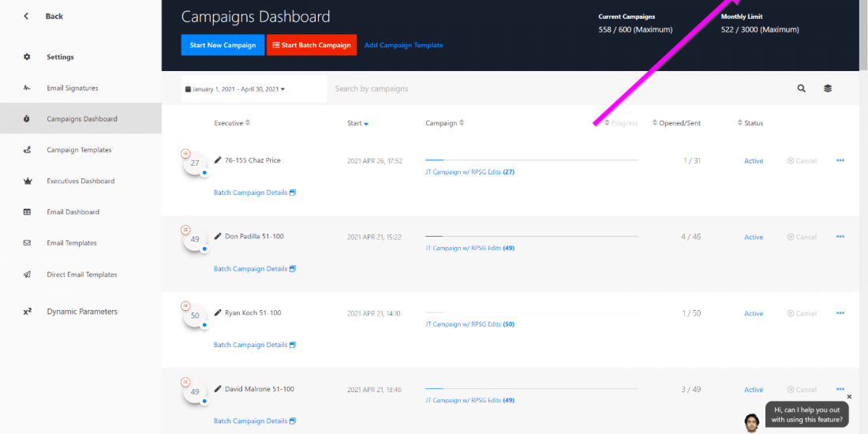This screenshot has width=868, height=434.
Task: Click Start Batch Campaign button
Action: [312, 45]
